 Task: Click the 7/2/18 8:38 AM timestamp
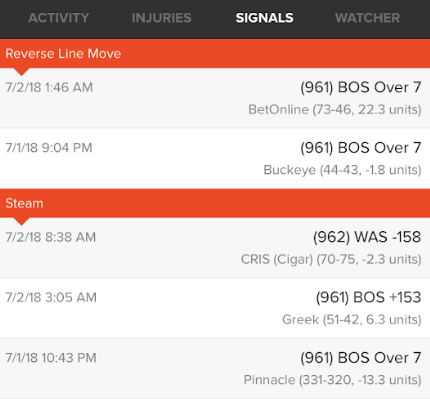click(x=51, y=237)
